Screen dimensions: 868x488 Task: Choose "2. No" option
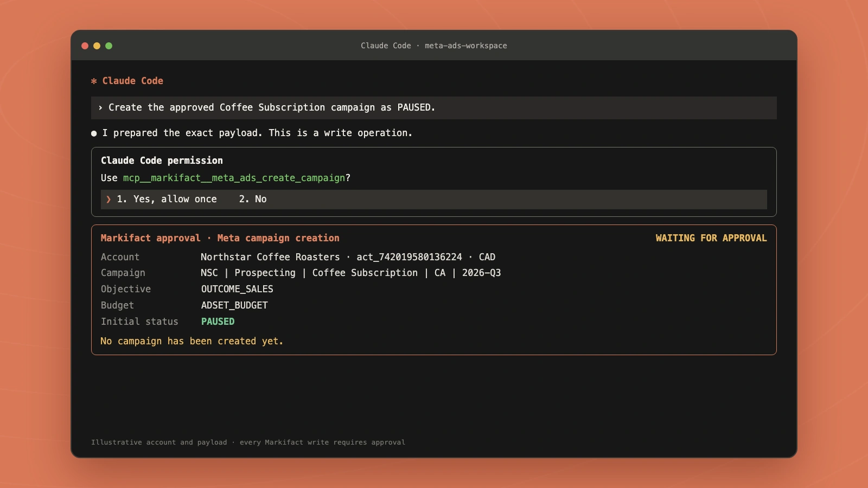tap(253, 199)
